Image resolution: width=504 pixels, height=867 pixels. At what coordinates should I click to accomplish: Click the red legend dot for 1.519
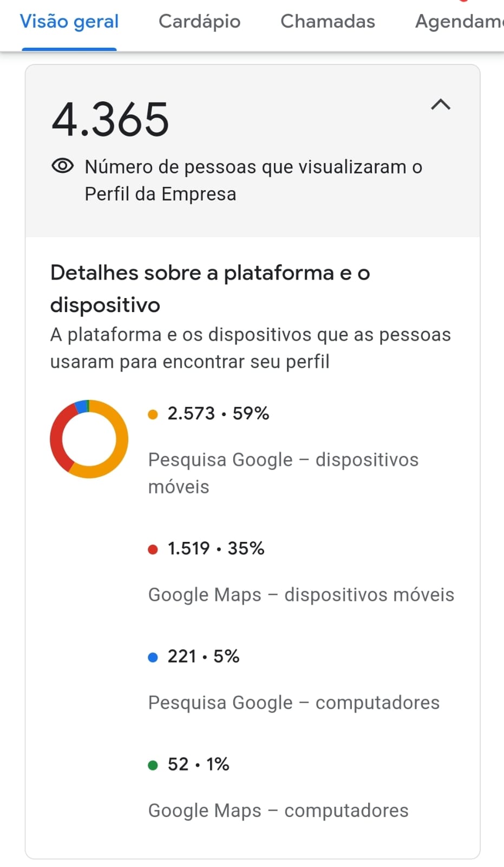153,549
